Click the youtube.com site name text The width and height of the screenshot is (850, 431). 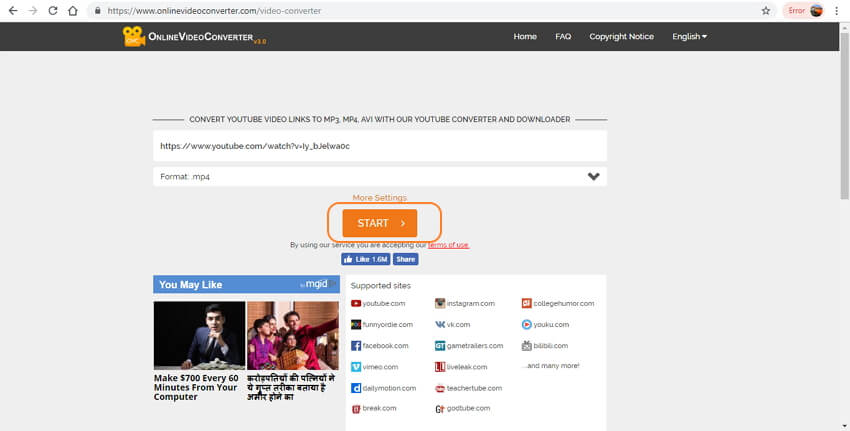pos(384,304)
